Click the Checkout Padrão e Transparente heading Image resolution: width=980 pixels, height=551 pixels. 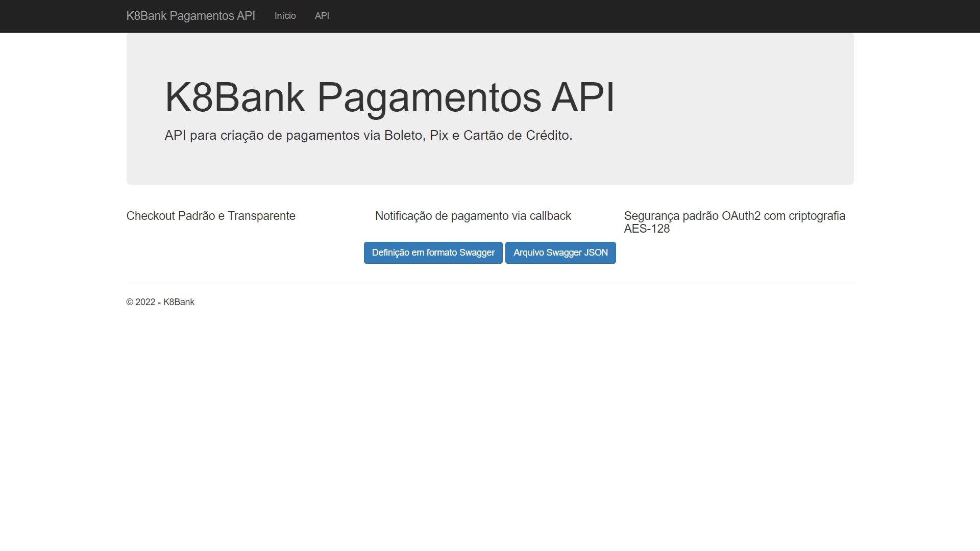[211, 216]
